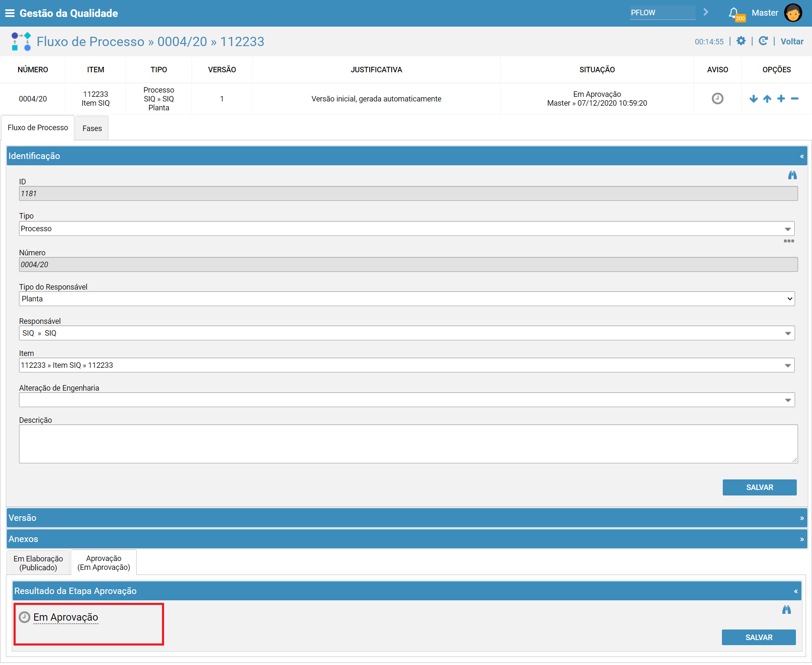Click the ITEM column header
The width and height of the screenshot is (812, 665).
click(96, 70)
